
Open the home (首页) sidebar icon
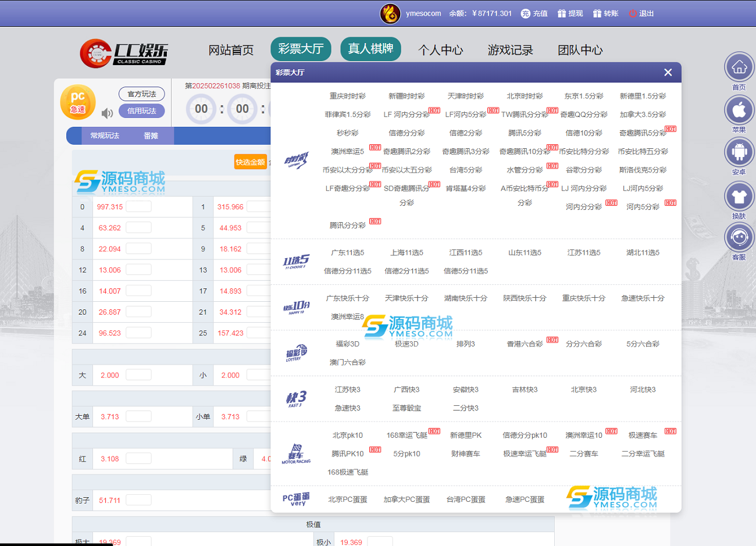click(739, 67)
